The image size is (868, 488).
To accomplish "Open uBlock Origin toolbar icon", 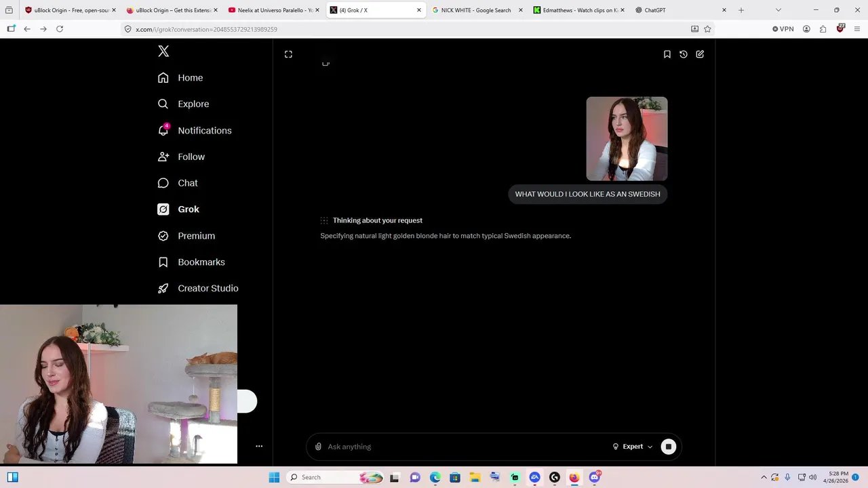I will [840, 28].
